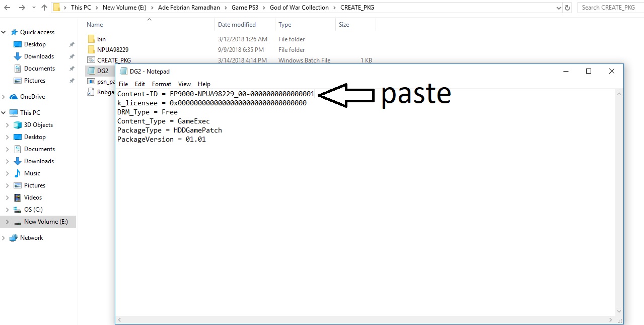Viewport: 644px width, 325px height.
Task: Open pinned Downloads in Quick access
Action: tap(39, 56)
